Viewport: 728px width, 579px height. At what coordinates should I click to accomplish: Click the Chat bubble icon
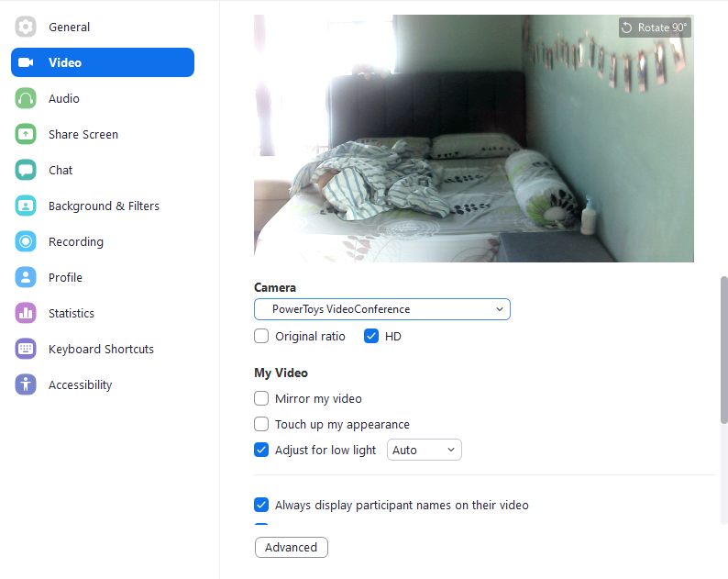click(x=26, y=170)
